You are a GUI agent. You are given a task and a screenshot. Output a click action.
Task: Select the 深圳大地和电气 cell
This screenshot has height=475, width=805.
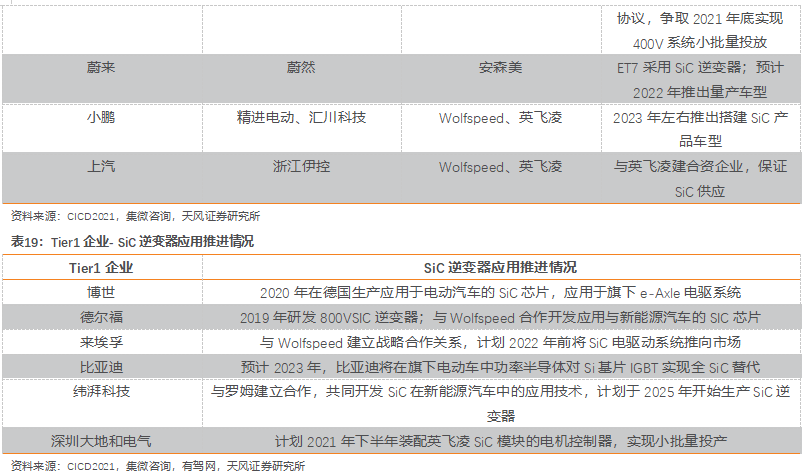101,441
